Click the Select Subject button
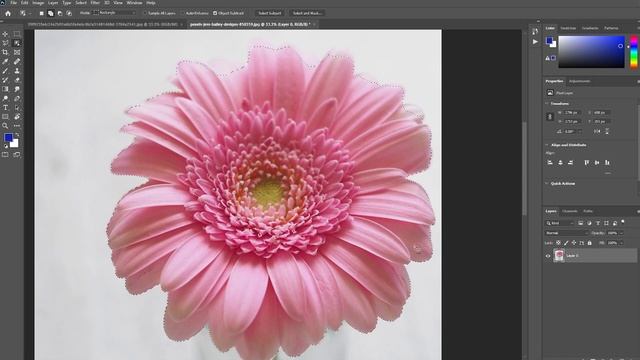640x360 pixels. (x=269, y=13)
